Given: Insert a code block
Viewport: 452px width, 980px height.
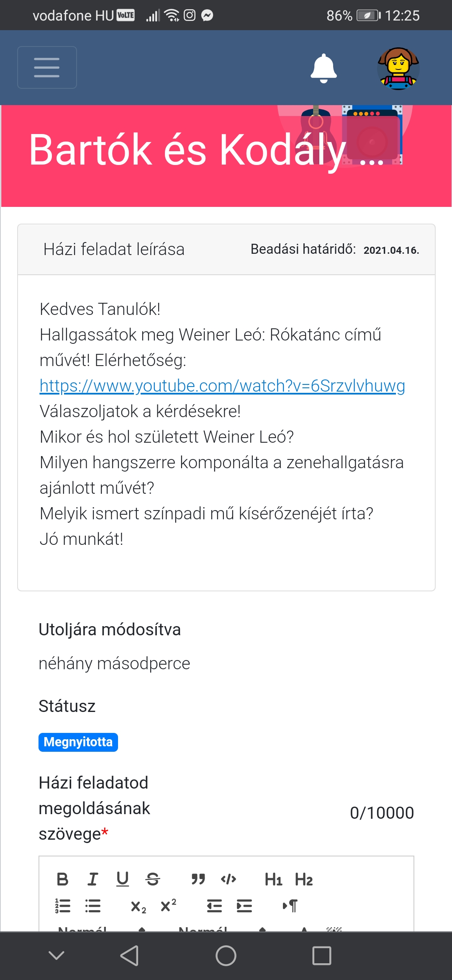Looking at the screenshot, I should coord(229,879).
